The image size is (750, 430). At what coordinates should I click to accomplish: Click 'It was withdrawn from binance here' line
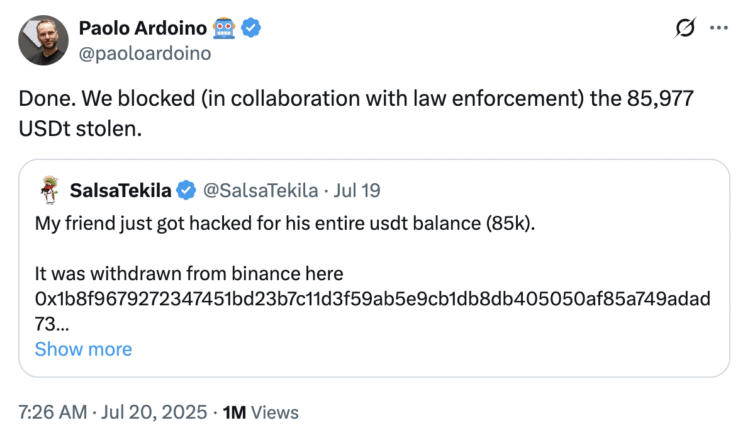(189, 274)
